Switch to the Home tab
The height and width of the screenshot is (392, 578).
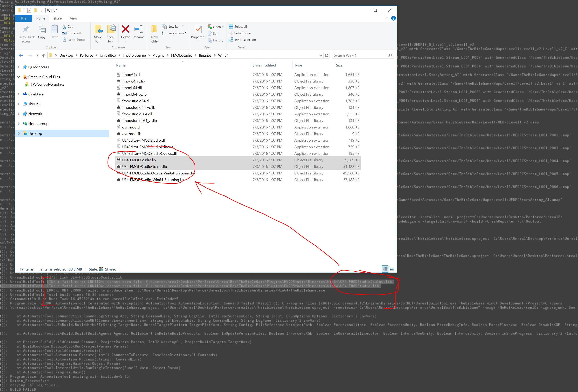(40, 18)
